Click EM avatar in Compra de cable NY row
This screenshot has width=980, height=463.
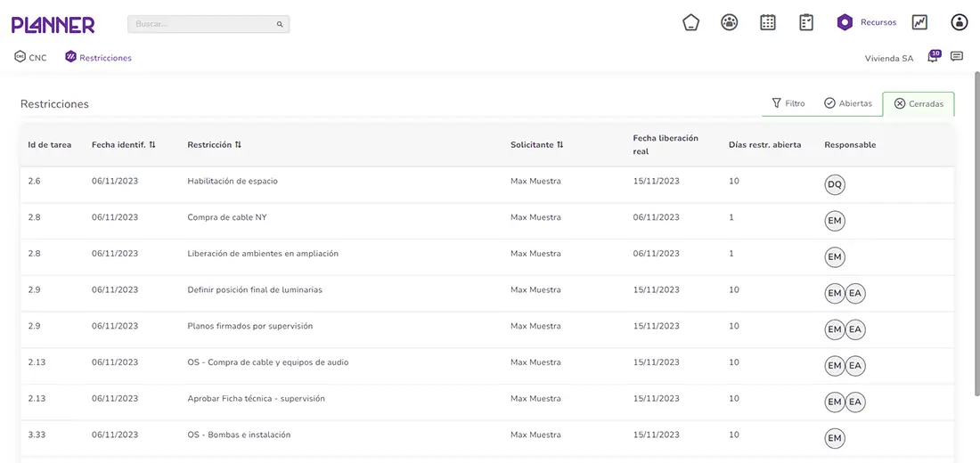835,221
